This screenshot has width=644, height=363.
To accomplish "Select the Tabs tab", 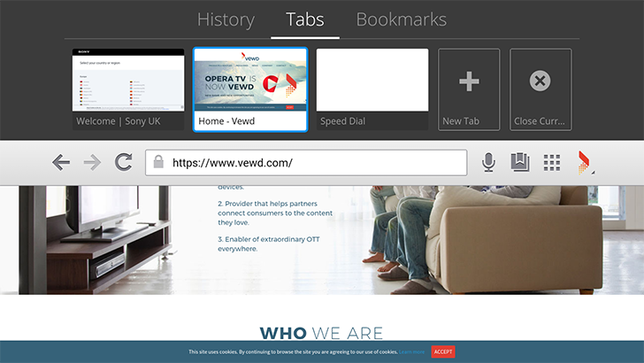I will [x=304, y=19].
